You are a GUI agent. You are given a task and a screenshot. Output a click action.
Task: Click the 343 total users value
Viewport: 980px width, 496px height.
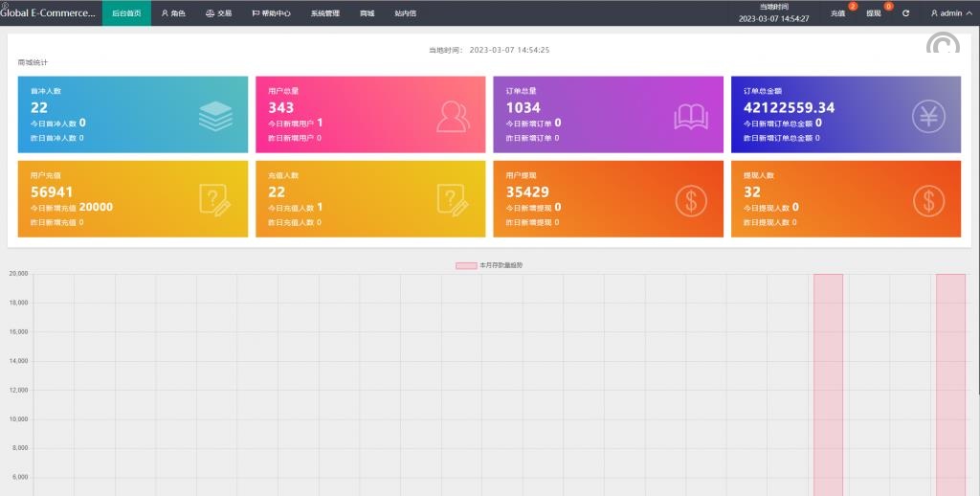[281, 107]
